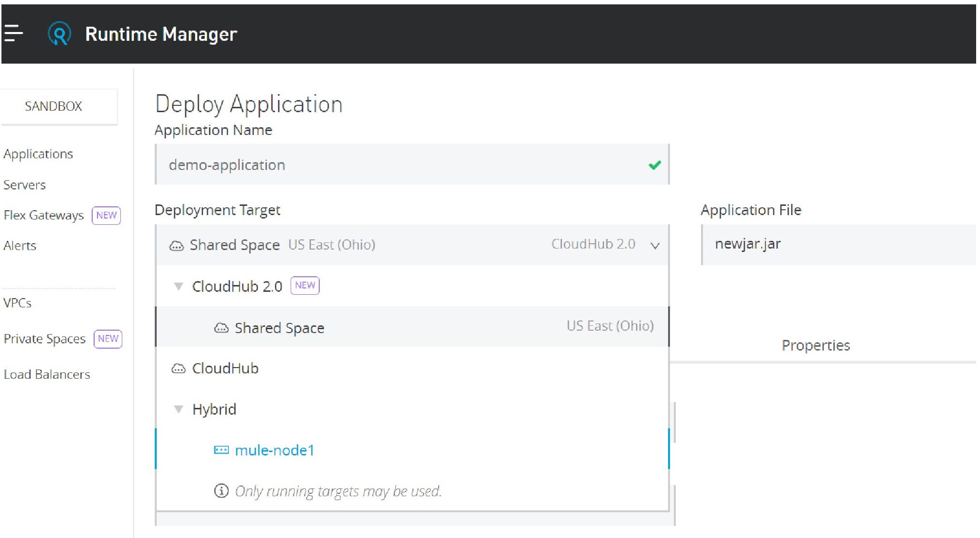Click cloud icon in Shared Space option row
This screenshot has height=538, width=980.
coord(221,328)
